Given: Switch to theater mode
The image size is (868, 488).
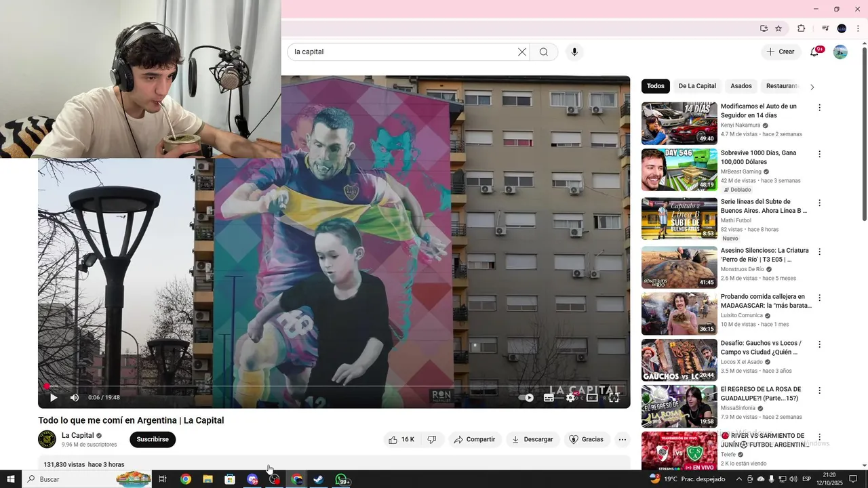Looking at the screenshot, I should point(592,398).
